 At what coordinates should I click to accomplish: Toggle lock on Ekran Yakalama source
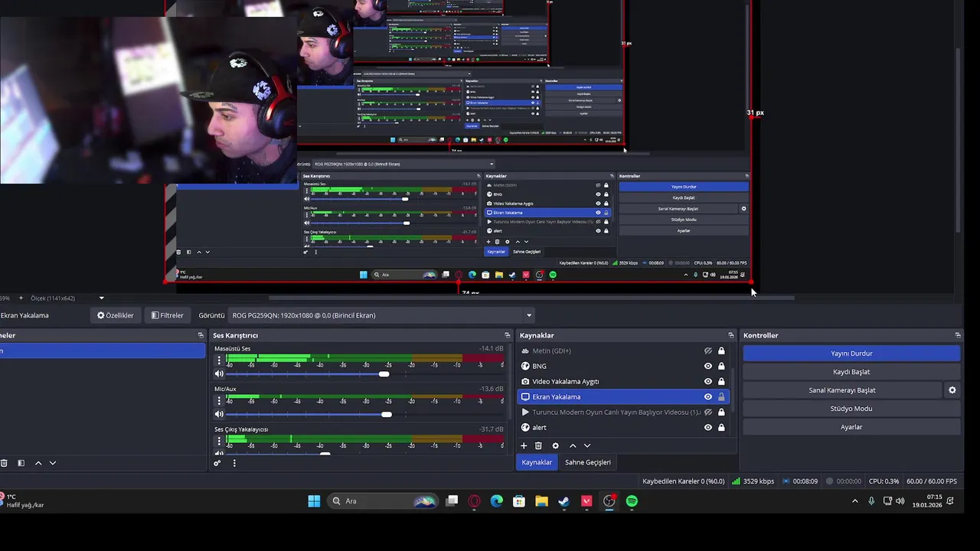point(721,396)
